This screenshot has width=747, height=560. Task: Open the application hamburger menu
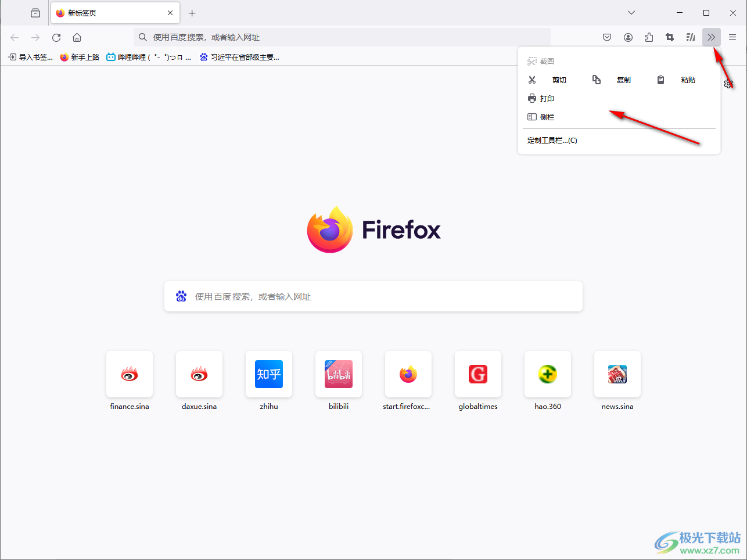[x=732, y=37]
